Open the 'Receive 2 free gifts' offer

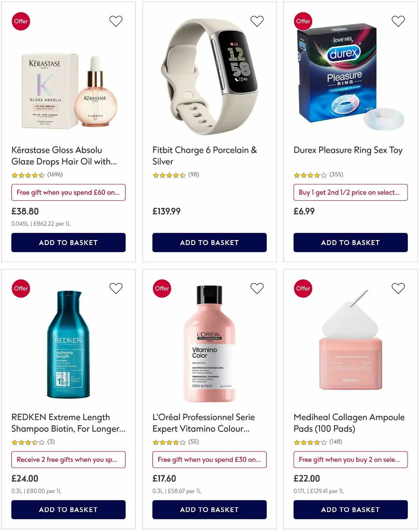point(68,460)
